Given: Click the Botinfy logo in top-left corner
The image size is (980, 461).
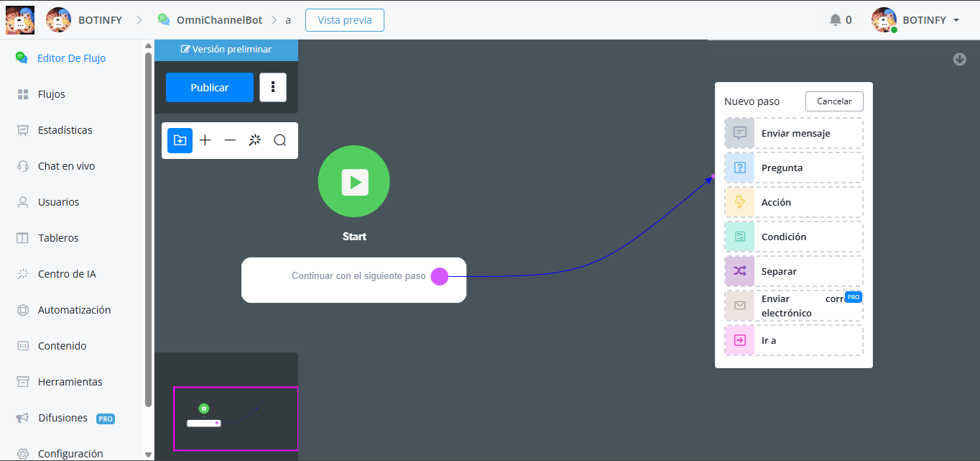Looking at the screenshot, I should click(x=20, y=20).
